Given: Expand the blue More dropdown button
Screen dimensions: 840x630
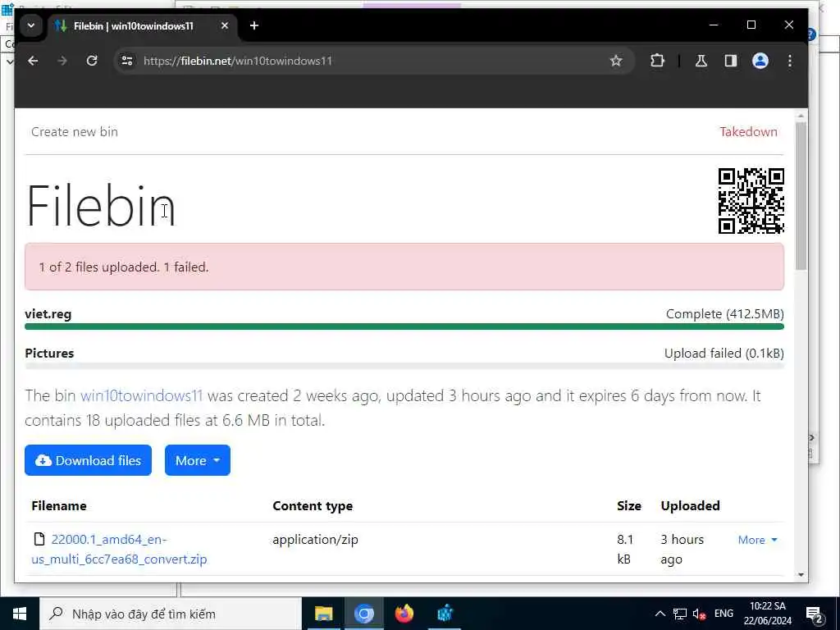Looking at the screenshot, I should pos(198,460).
